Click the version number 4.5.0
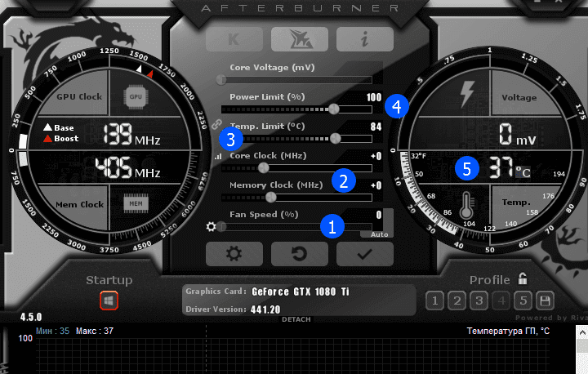The image size is (588, 374). coord(31,317)
